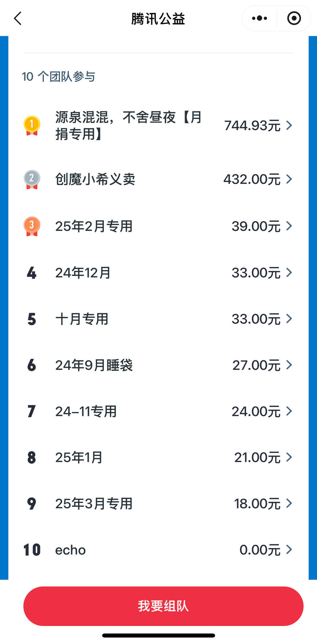Expand chevron next to 0.00元 echo
This screenshot has height=644, width=317.
tap(289, 549)
